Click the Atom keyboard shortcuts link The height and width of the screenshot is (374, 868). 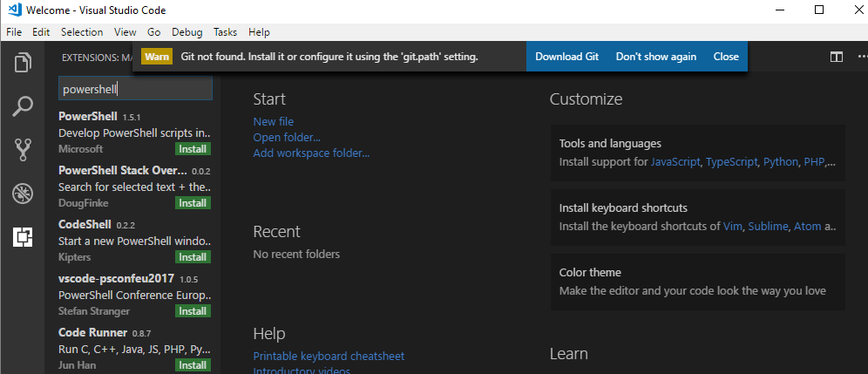click(807, 227)
